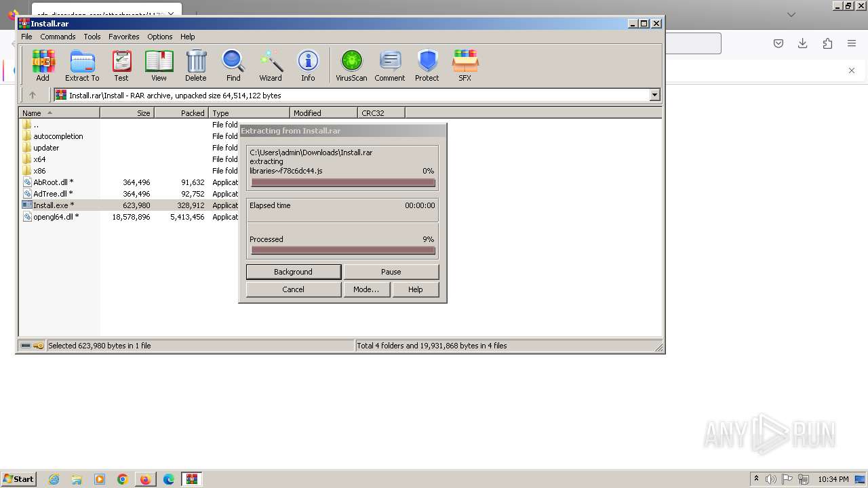Pause the extraction

pos(391,272)
